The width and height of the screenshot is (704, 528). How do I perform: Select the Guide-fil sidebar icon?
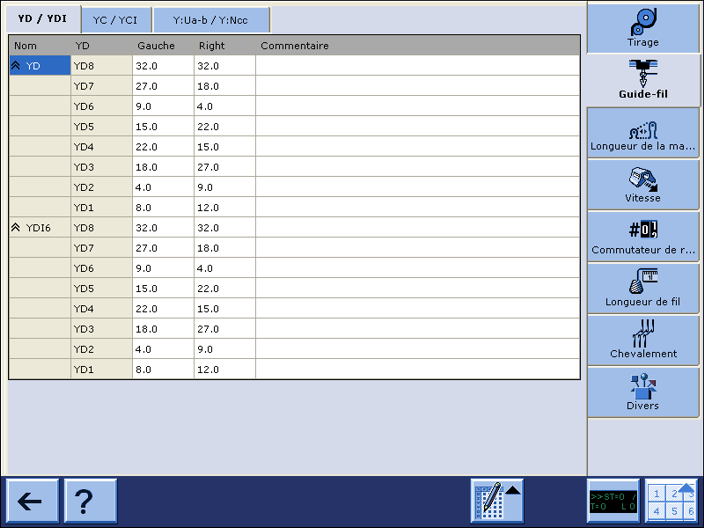642,80
